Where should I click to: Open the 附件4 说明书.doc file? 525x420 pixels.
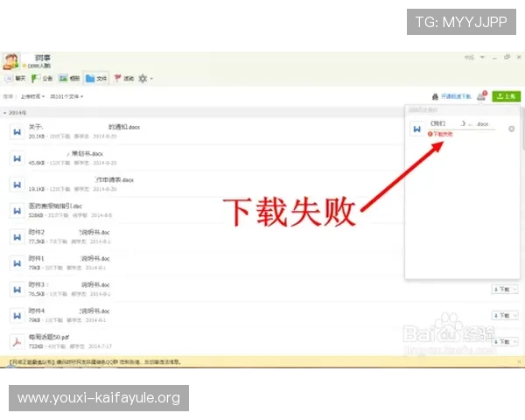(x=69, y=311)
